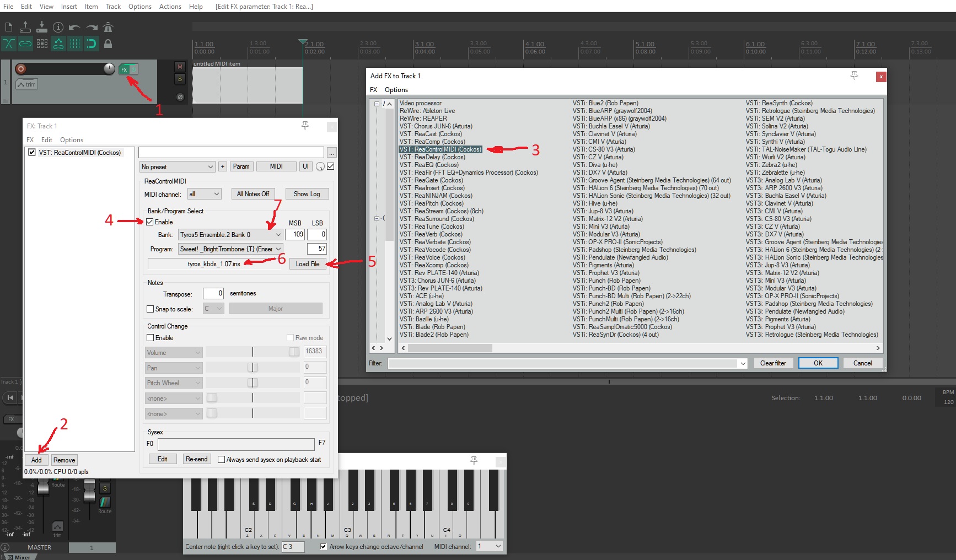Click the Show Log button
The image size is (956, 560).
point(307,194)
